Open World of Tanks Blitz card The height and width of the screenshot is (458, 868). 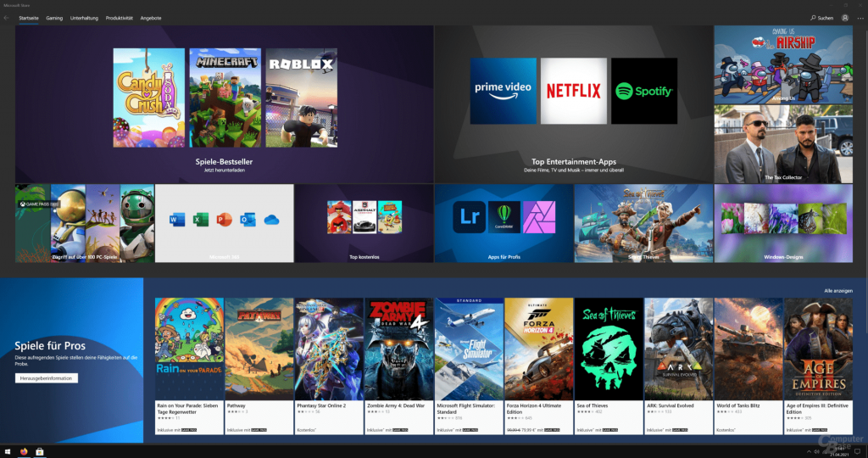tap(748, 366)
